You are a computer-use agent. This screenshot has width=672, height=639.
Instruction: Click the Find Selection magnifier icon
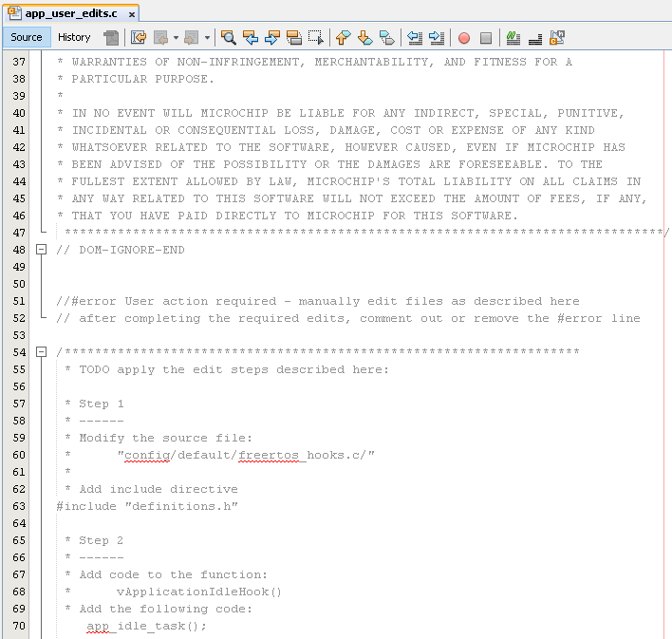229,38
